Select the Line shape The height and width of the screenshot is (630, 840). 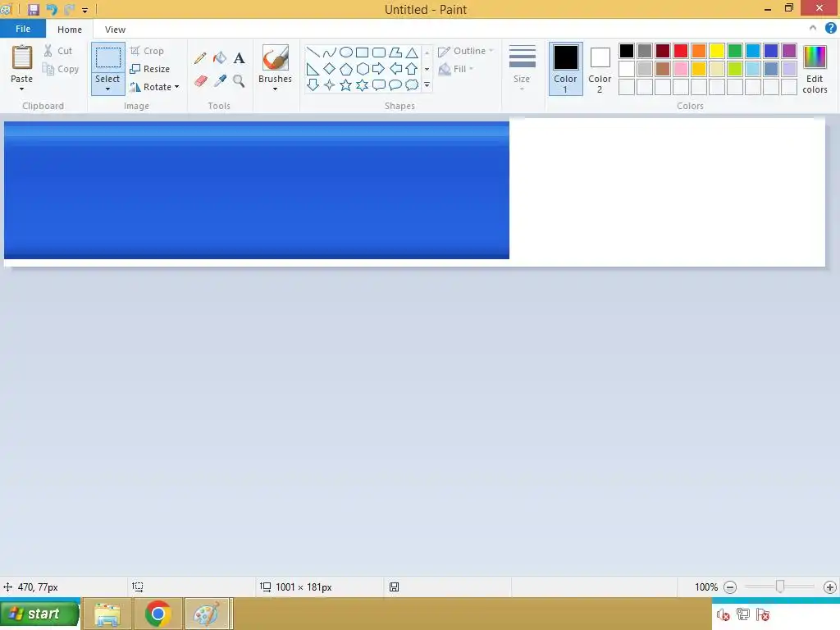(313, 52)
